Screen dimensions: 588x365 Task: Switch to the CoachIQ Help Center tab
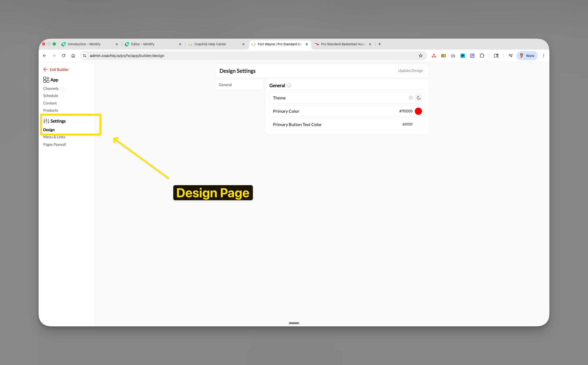click(x=210, y=44)
